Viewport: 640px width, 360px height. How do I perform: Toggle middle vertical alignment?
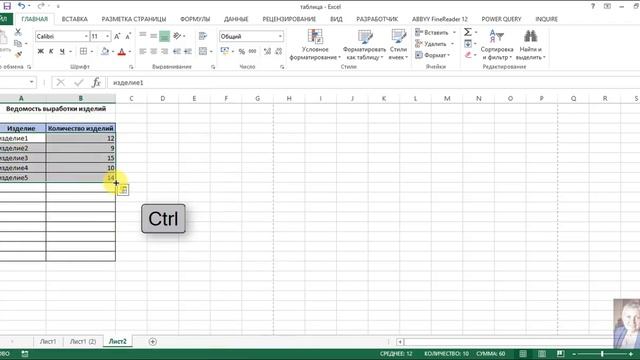[x=153, y=36]
